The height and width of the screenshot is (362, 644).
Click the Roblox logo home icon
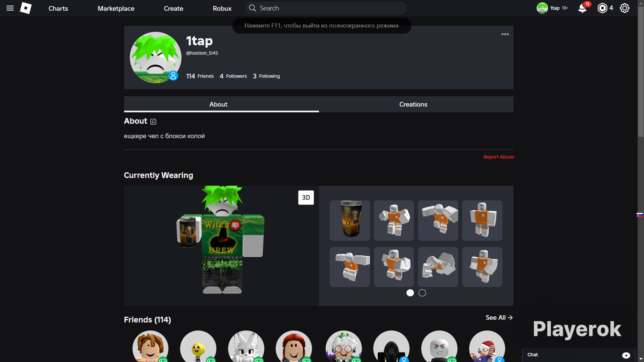26,8
